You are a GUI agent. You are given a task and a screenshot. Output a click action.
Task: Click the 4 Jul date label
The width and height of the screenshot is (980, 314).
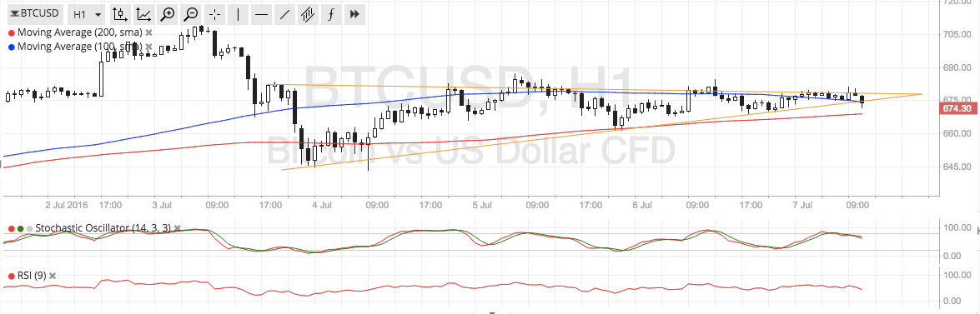click(322, 205)
